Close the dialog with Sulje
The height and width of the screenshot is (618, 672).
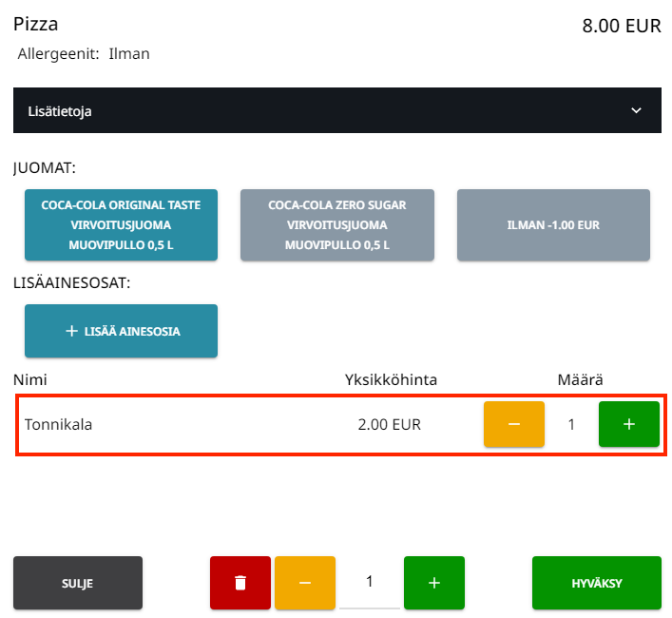tap(78, 583)
